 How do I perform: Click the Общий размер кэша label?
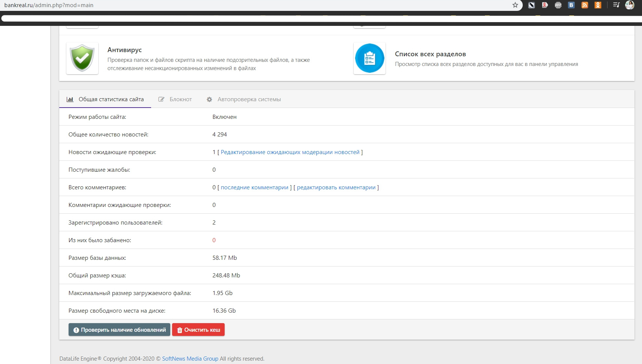point(97,276)
